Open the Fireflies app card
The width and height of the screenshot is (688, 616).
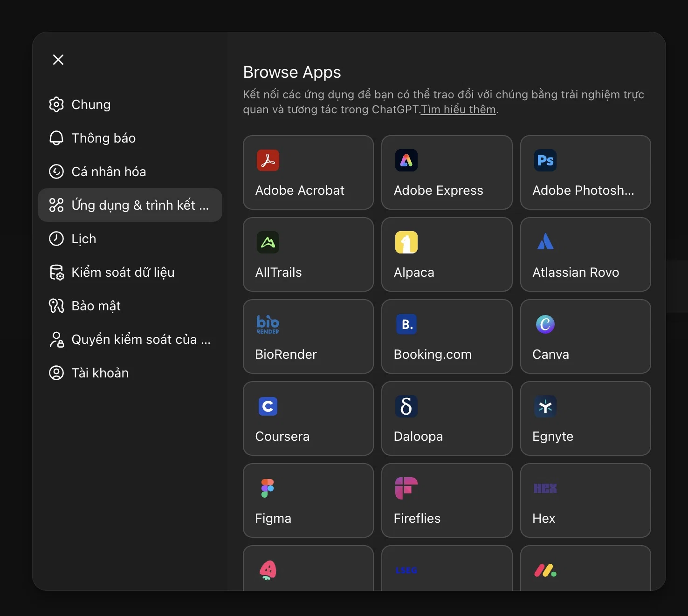tap(447, 500)
